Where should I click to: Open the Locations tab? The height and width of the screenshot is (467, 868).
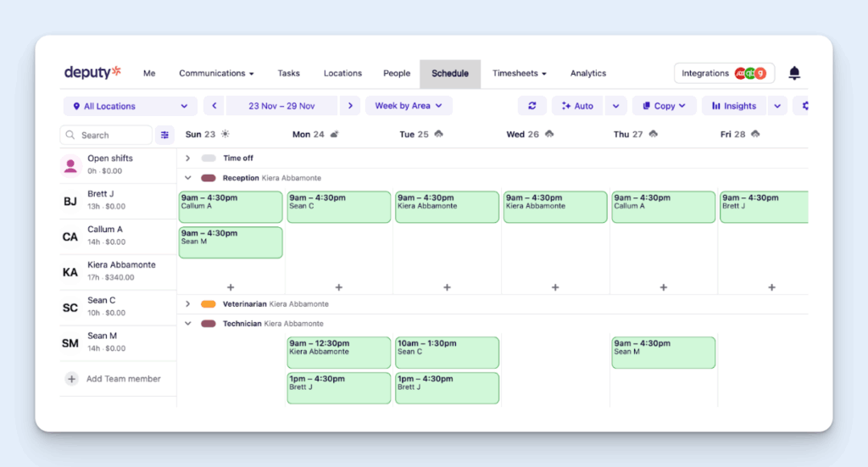342,73
